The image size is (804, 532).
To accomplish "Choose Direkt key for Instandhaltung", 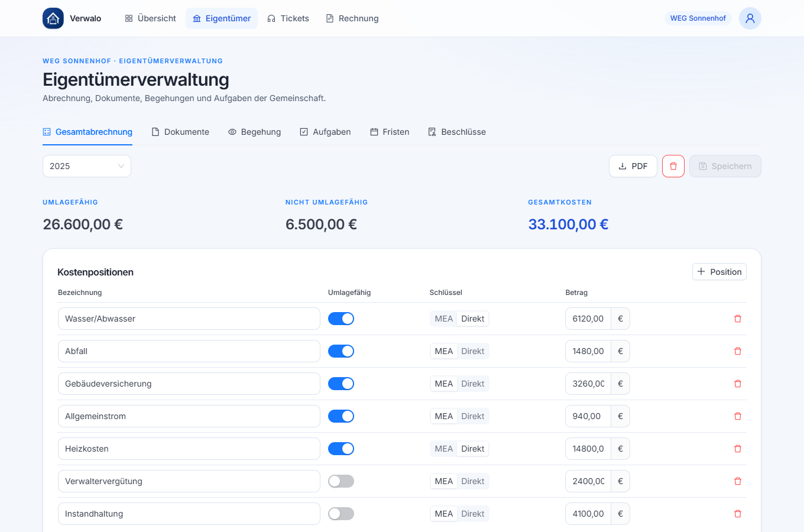I will 473,514.
